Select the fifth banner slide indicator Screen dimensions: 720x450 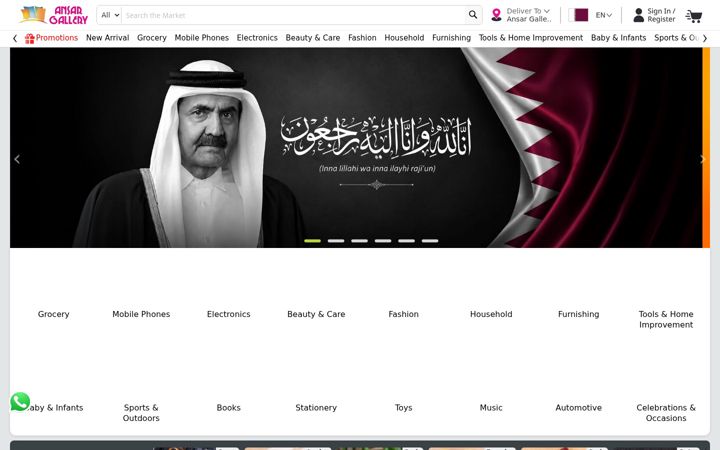(406, 241)
